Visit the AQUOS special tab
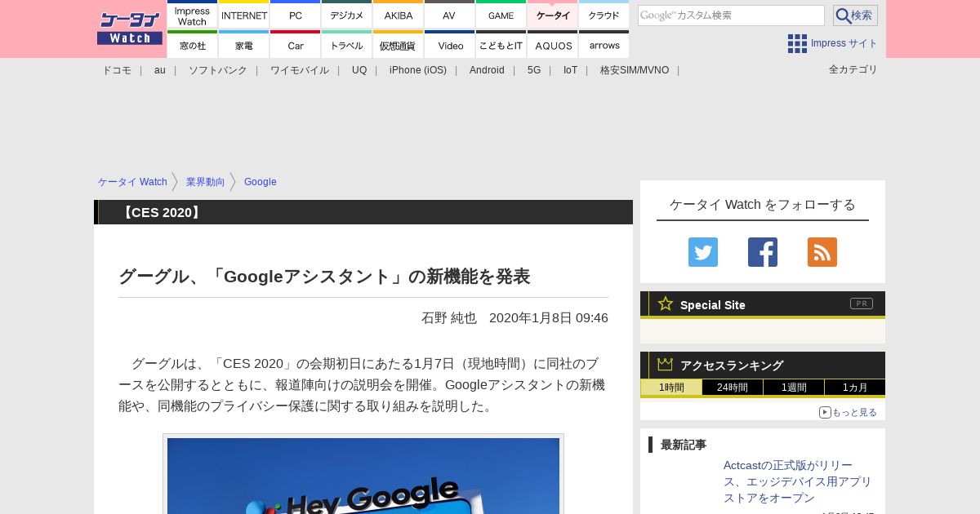Viewport: 980px width, 514px height. (553, 45)
